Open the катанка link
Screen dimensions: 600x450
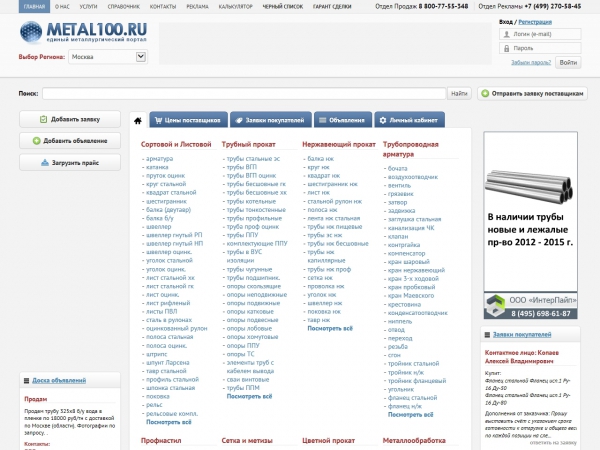point(157,167)
